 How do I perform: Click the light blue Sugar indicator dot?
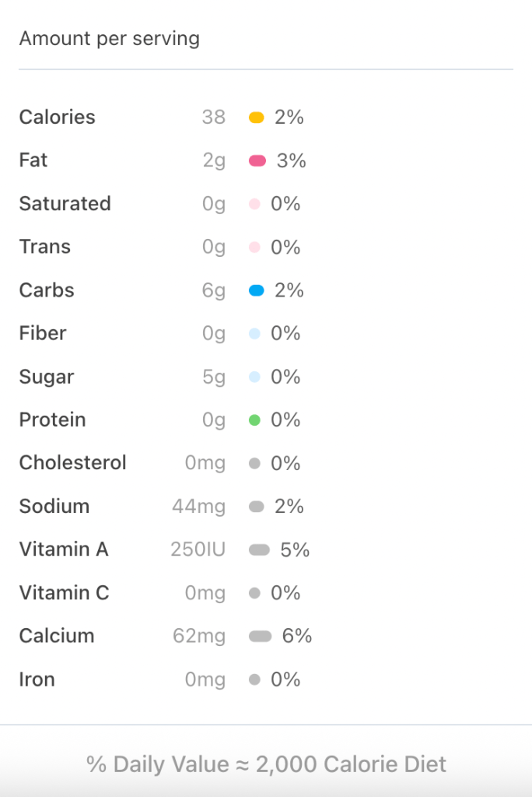coord(254,377)
